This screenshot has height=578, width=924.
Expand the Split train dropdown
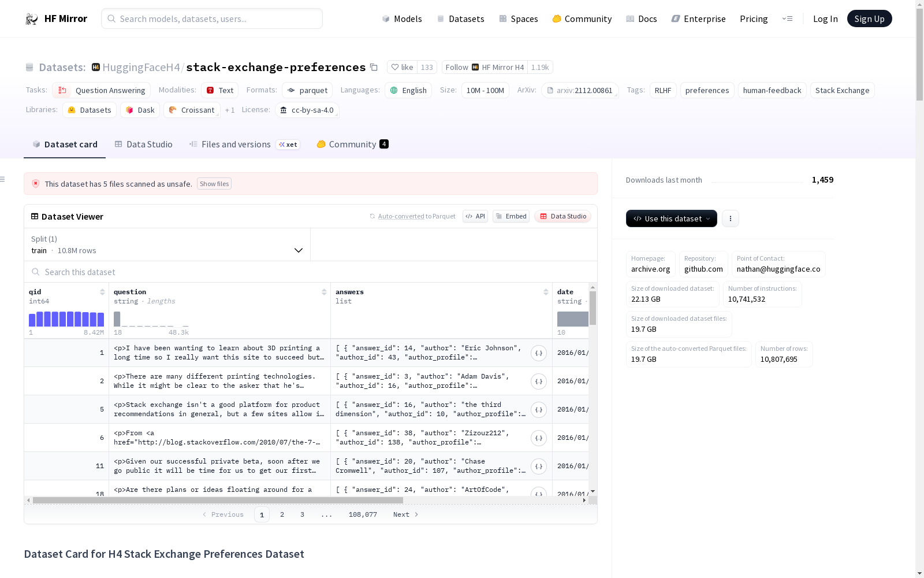167,244
